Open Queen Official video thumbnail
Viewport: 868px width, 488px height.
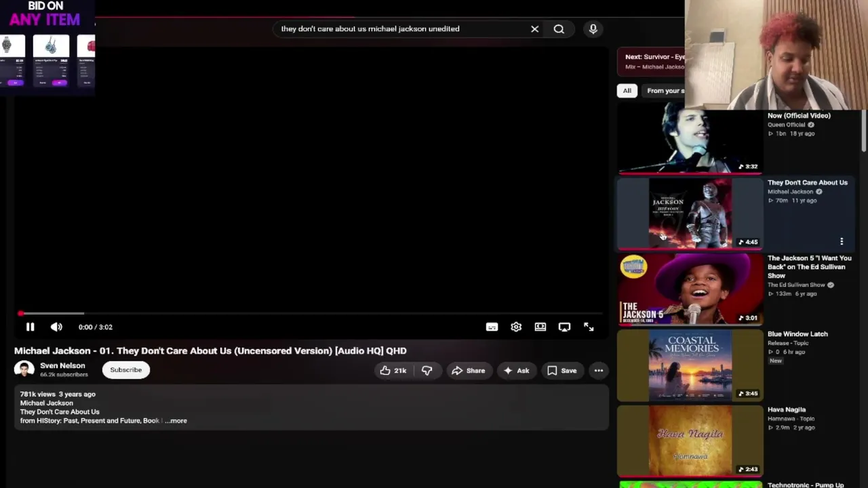pos(690,140)
